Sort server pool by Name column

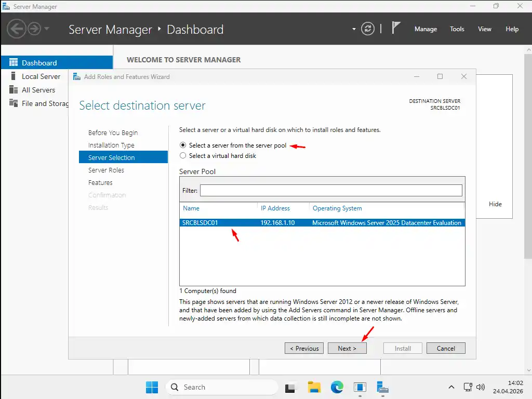pyautogui.click(x=191, y=208)
